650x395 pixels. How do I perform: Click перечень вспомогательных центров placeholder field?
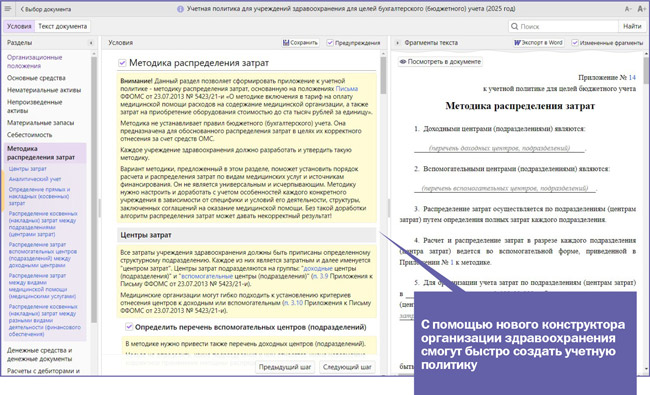(504, 189)
